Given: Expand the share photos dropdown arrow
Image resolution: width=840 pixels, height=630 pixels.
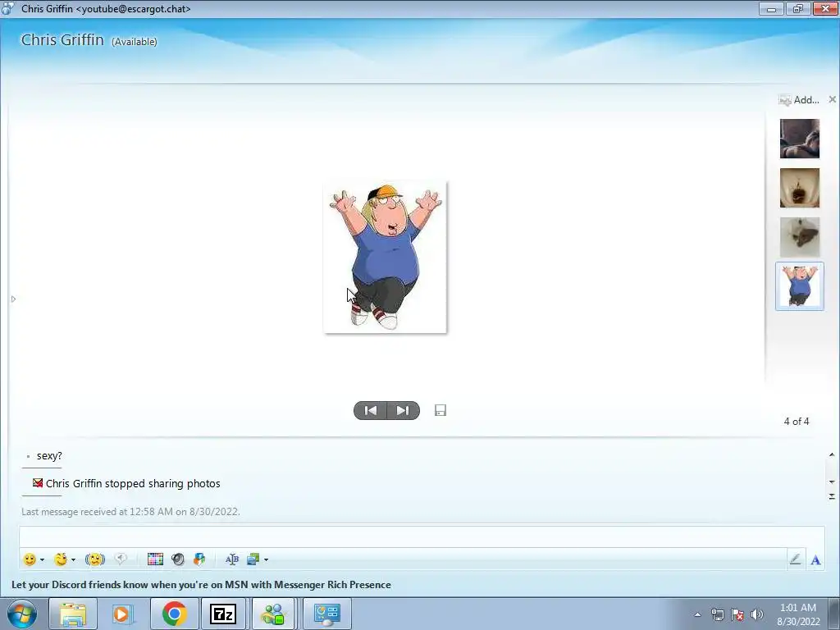Looking at the screenshot, I should pos(267,559).
